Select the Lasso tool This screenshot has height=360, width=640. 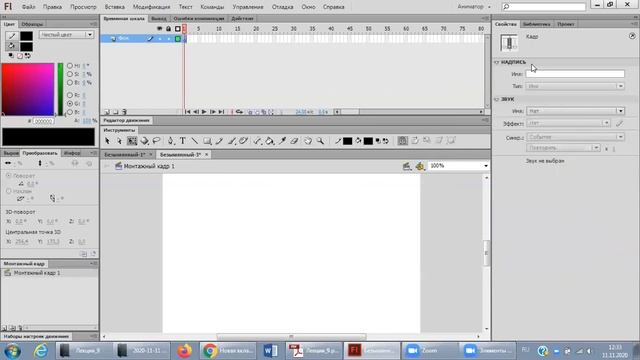pos(156,141)
